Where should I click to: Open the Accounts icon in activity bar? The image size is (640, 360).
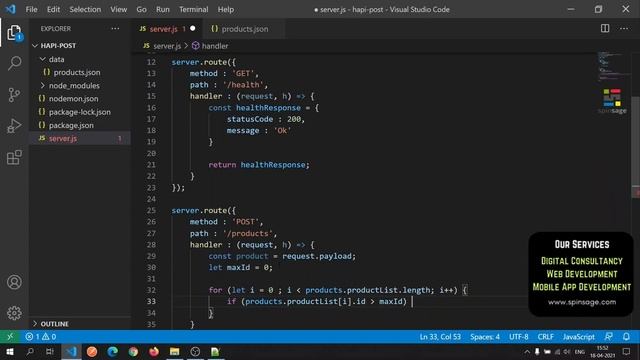coord(14,282)
